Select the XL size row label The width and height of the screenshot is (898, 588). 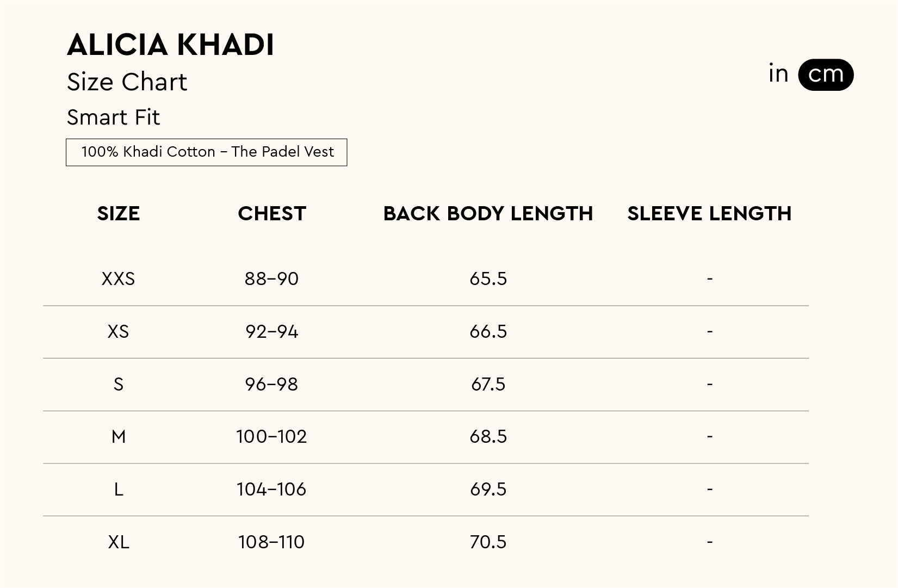(118, 542)
